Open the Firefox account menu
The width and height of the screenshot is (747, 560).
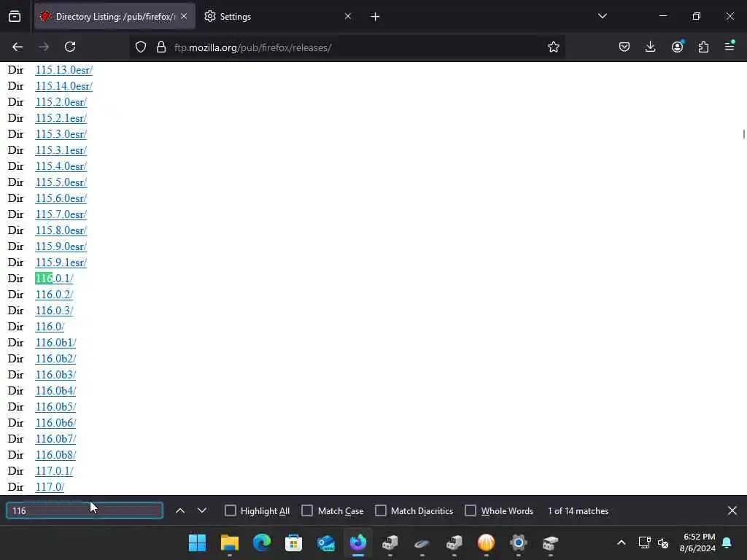[x=677, y=47]
